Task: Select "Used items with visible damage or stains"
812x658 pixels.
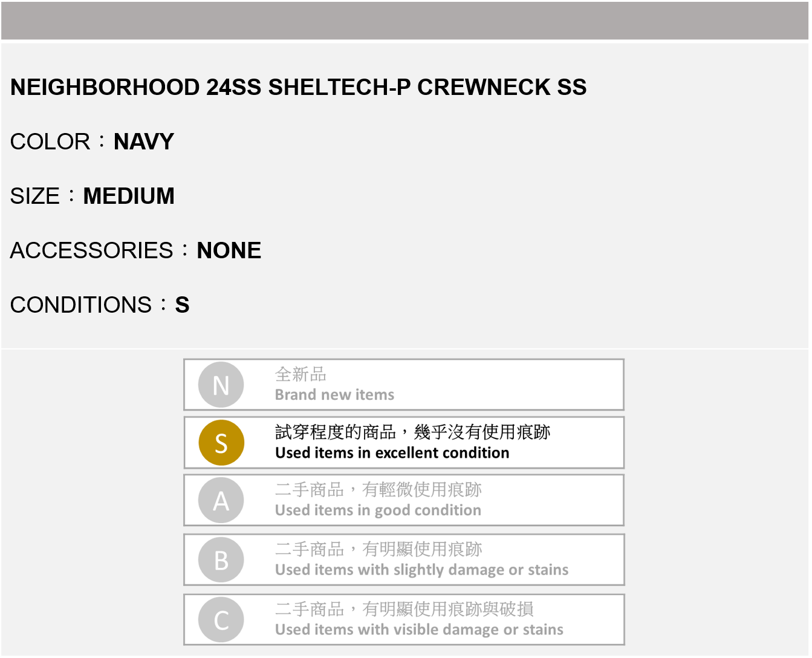Action: coord(419,630)
